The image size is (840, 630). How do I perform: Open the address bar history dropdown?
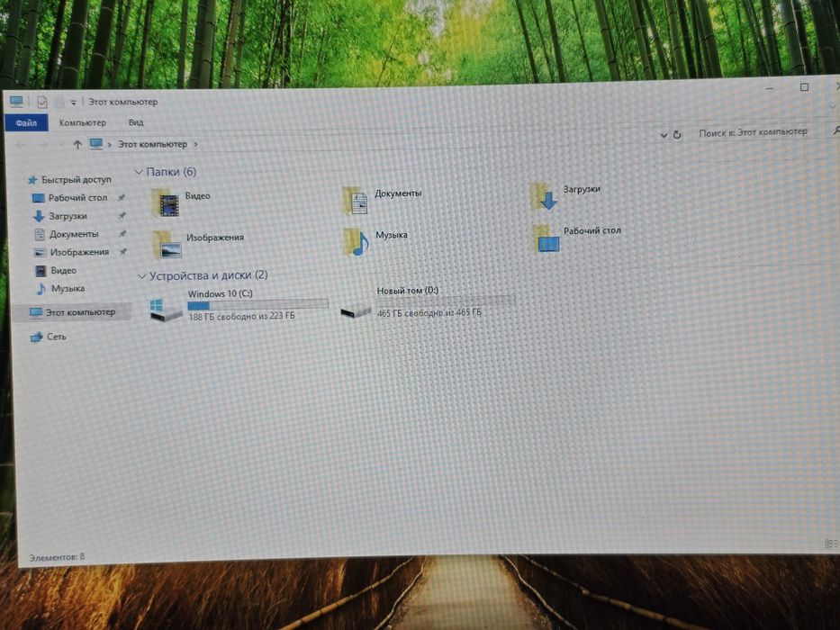664,135
